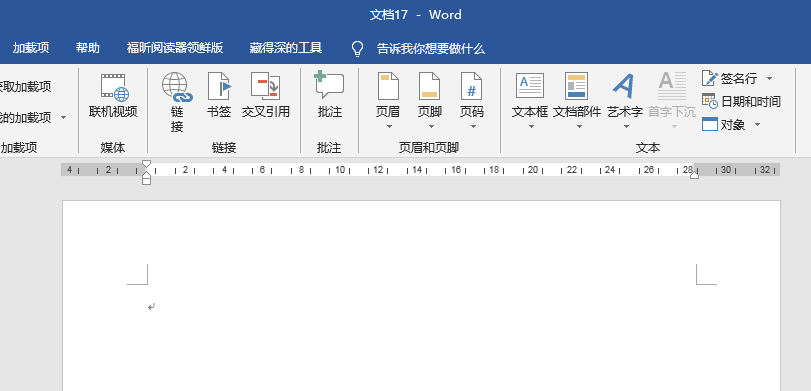Insert a text box with 文本框 icon

point(530,86)
